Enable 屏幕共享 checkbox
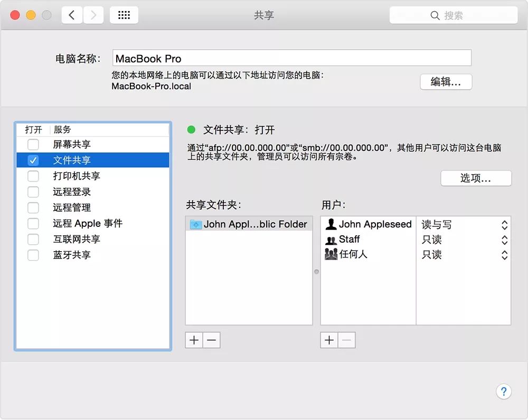 tap(33, 145)
